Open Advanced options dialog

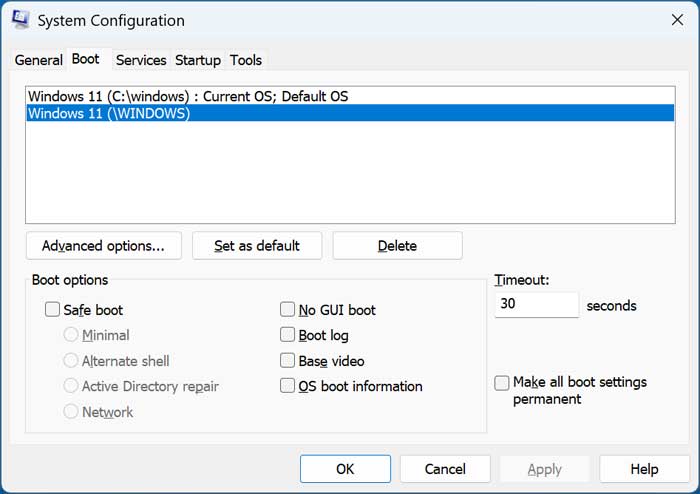(x=104, y=245)
